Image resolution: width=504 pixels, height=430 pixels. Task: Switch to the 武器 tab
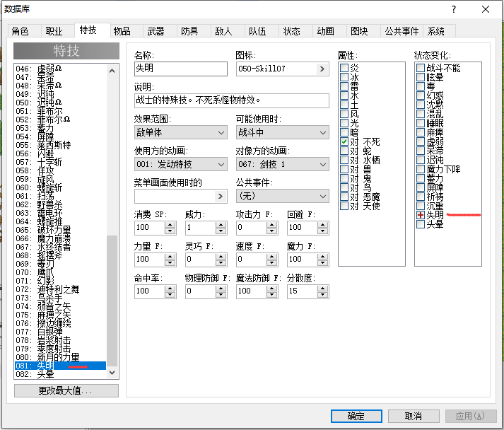tap(156, 31)
